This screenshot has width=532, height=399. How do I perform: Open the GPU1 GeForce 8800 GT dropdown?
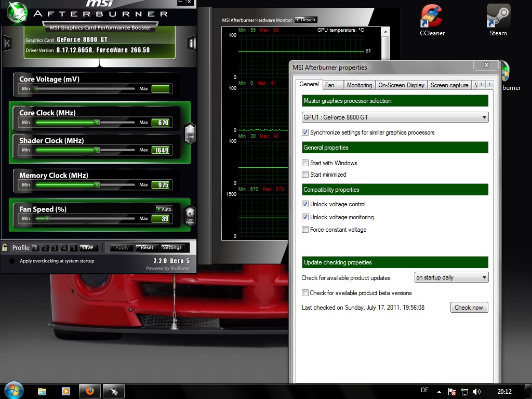coord(395,117)
